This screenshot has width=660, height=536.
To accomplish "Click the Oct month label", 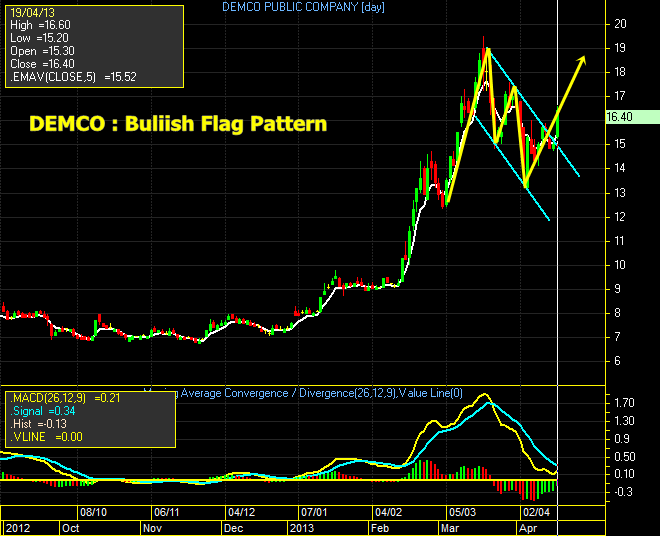I will [70, 528].
